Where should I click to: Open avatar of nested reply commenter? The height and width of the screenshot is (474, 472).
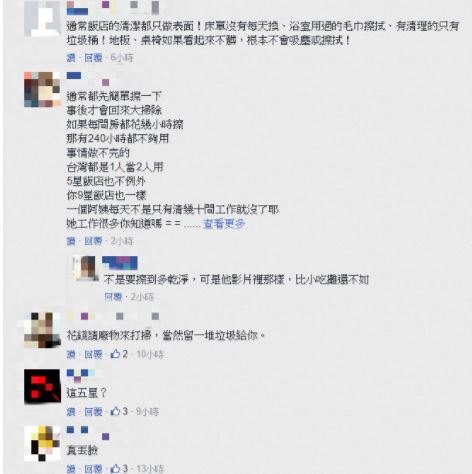click(86, 268)
